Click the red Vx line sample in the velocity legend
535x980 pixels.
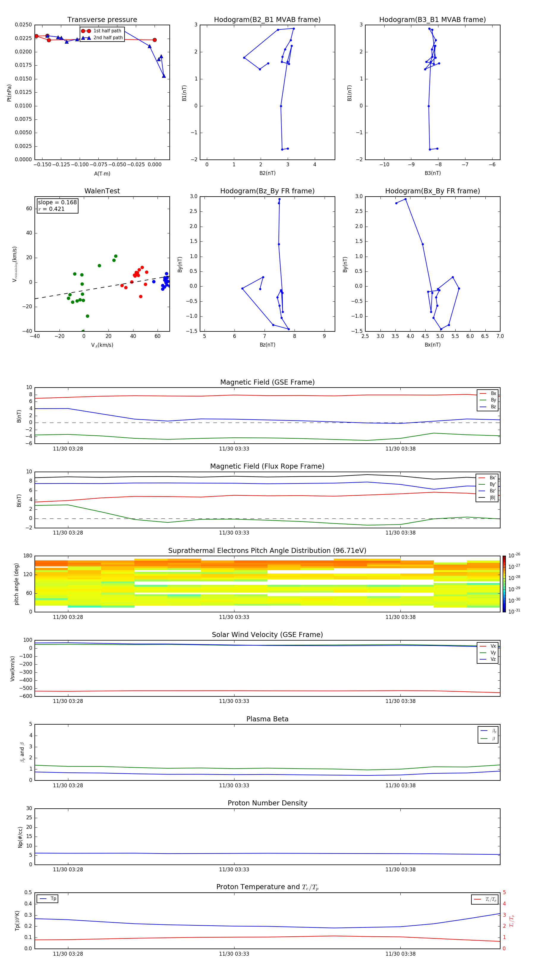pos(483,646)
